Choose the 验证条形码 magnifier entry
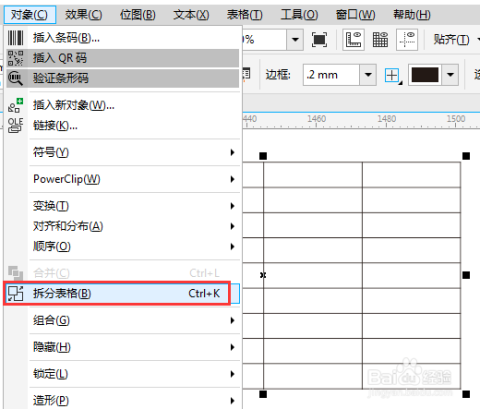This screenshot has width=480, height=409. point(123,78)
